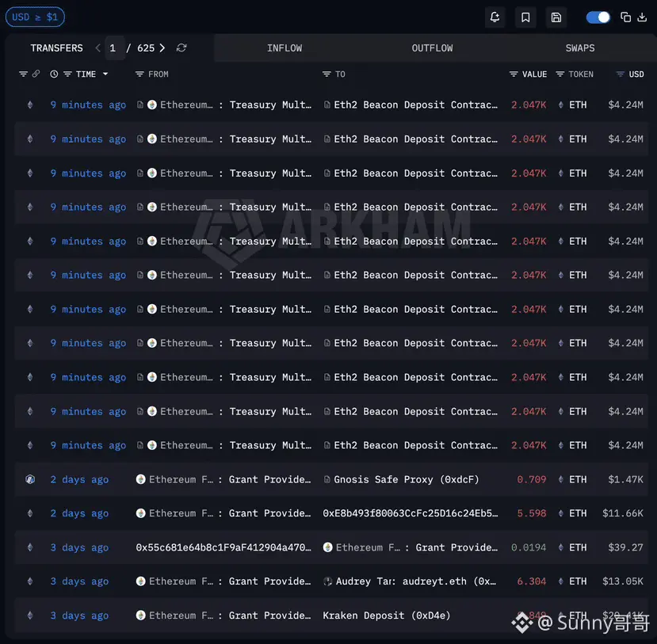The image size is (657, 644).
Task: Click Audrey Tar: audreyt.eth recipient
Action: pyautogui.click(x=415, y=581)
